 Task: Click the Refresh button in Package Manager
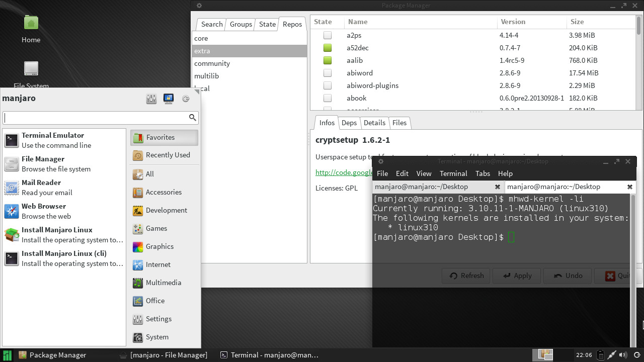click(466, 276)
